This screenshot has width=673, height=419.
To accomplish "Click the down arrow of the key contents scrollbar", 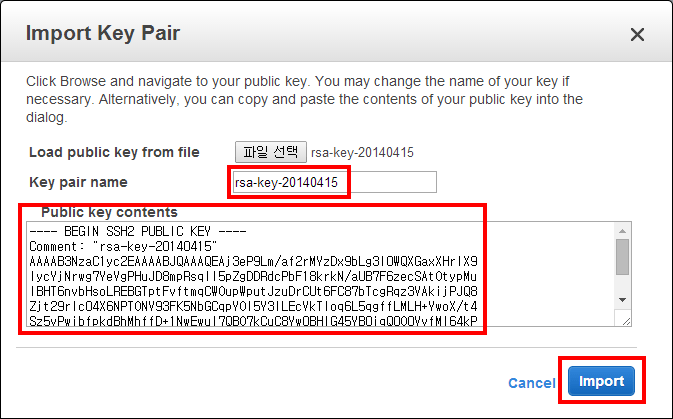I will (621, 300).
